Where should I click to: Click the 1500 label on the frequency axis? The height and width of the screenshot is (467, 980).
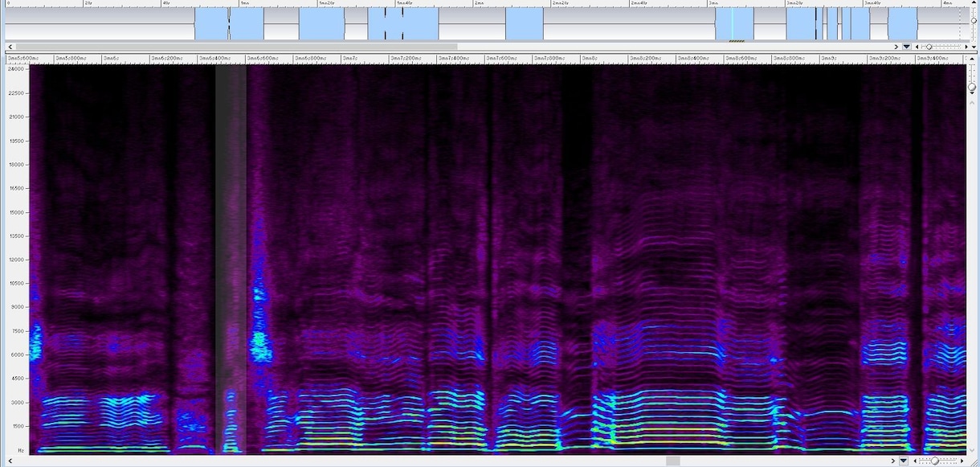click(x=18, y=427)
